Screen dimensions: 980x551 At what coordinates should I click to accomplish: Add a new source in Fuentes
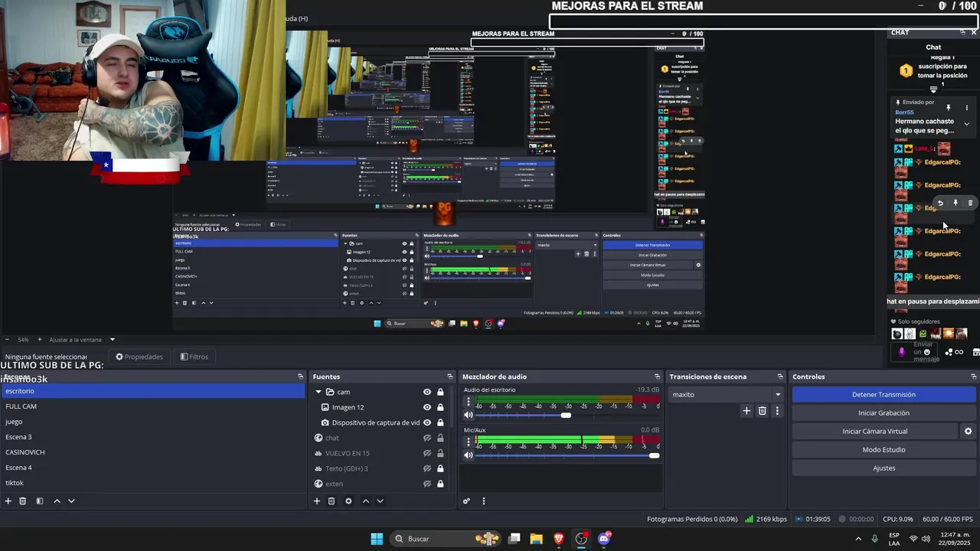[x=317, y=501]
